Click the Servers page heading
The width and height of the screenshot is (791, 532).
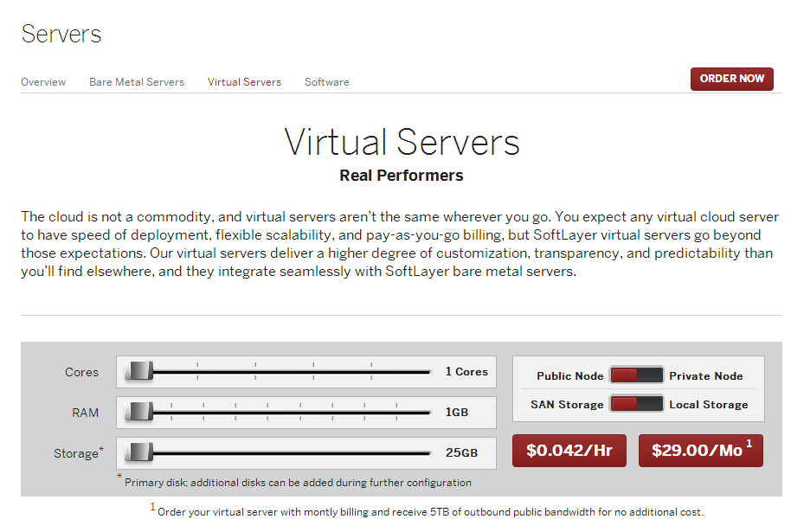pyautogui.click(x=61, y=35)
